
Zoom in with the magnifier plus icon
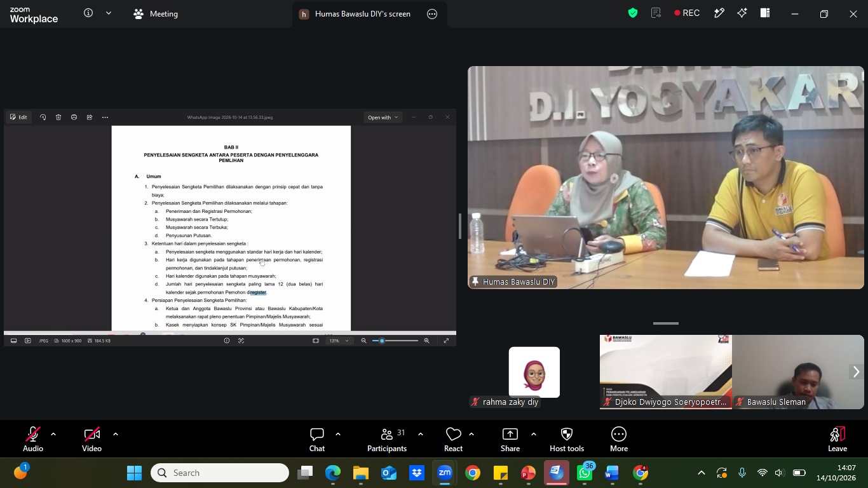coord(426,341)
